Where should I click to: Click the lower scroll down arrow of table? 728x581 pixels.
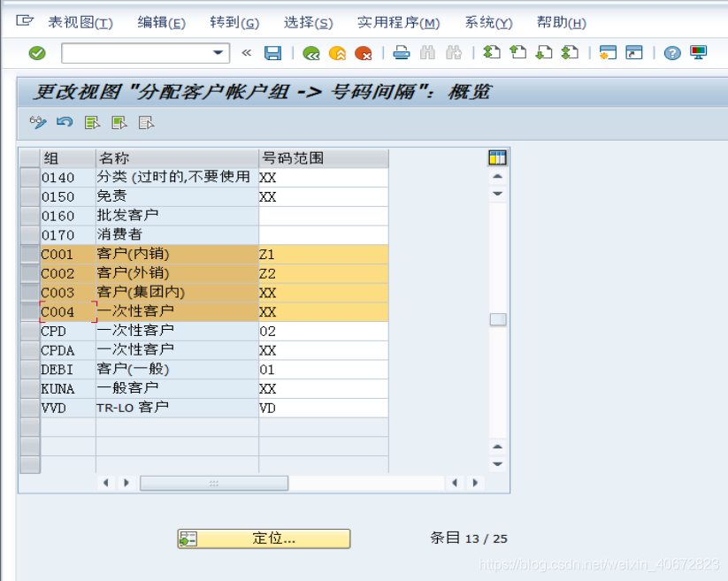[498, 464]
